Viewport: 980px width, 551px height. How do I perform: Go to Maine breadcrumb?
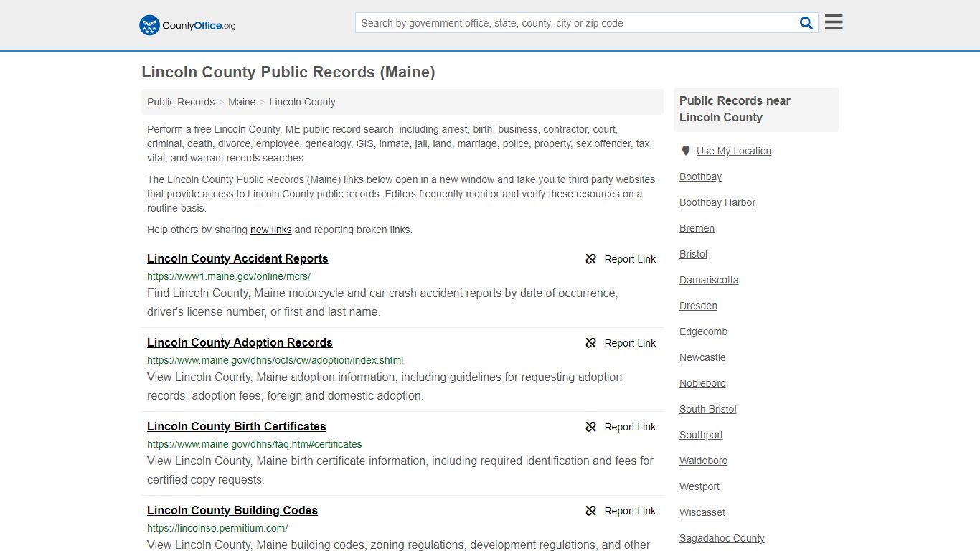click(242, 102)
